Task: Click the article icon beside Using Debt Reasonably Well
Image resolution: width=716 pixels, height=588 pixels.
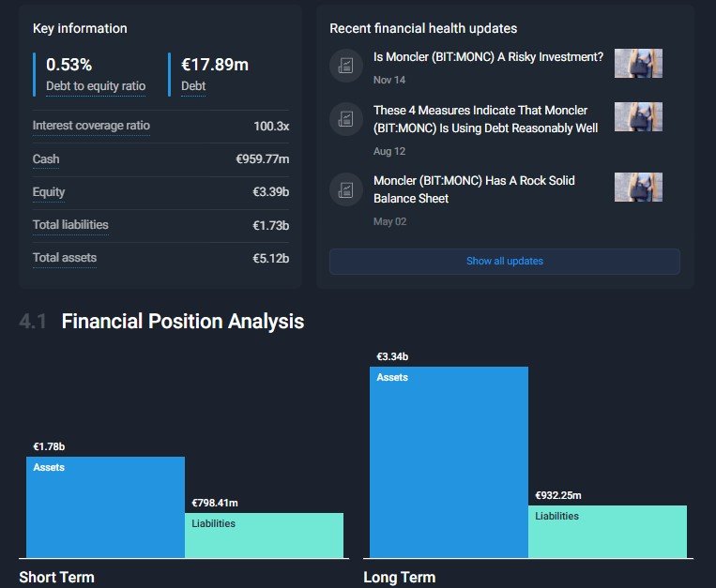Action: [345, 119]
